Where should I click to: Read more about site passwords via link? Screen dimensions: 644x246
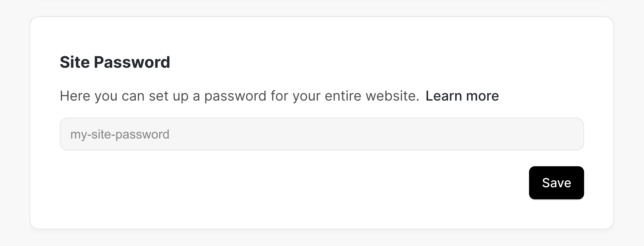(462, 96)
